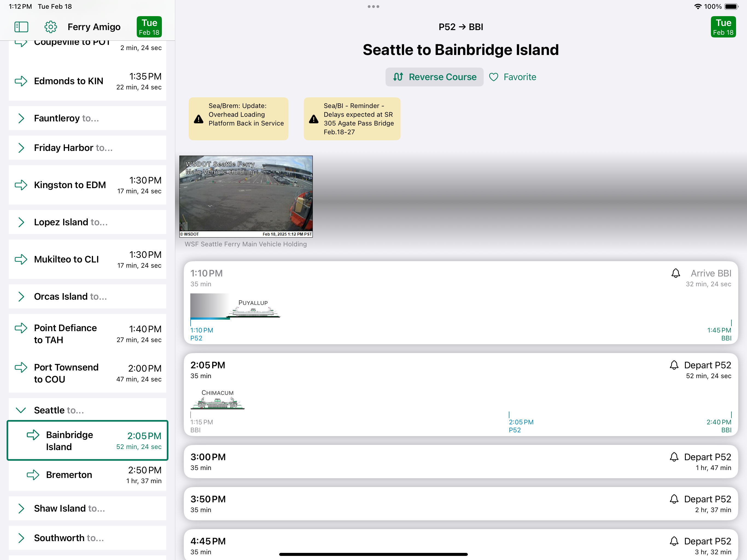
Task: Toggle Favorite heart for this route
Action: point(513,77)
